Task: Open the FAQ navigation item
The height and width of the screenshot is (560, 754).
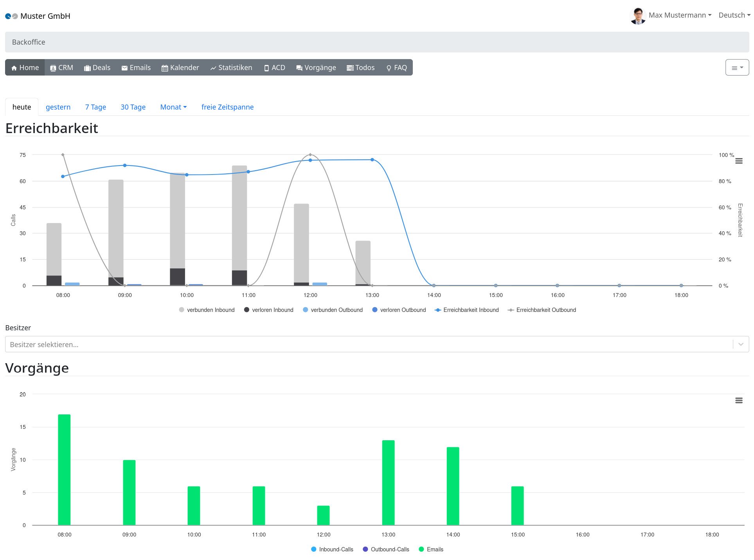Action: pyautogui.click(x=396, y=68)
